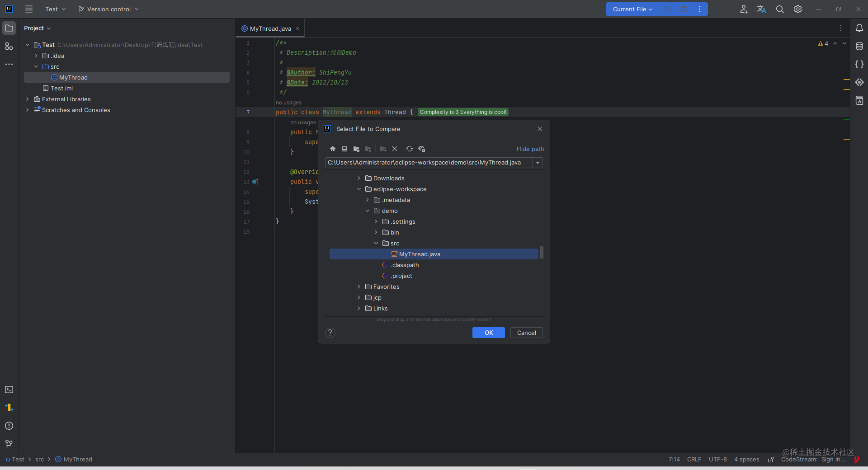
Task: Open the main hamburger menu
Action: [29, 9]
